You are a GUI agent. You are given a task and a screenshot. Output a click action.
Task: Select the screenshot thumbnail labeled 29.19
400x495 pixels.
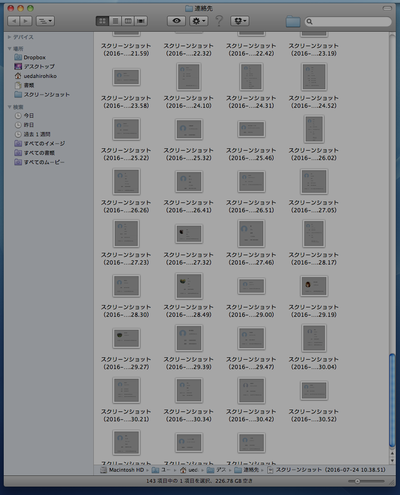[314, 286]
